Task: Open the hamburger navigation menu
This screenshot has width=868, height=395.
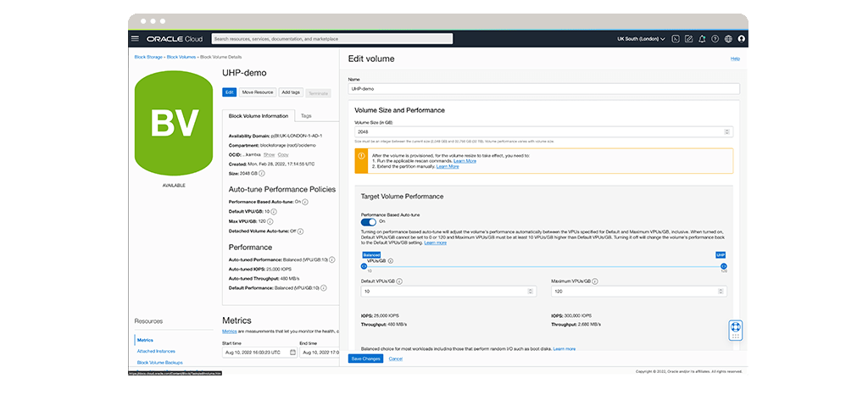Action: [135, 39]
